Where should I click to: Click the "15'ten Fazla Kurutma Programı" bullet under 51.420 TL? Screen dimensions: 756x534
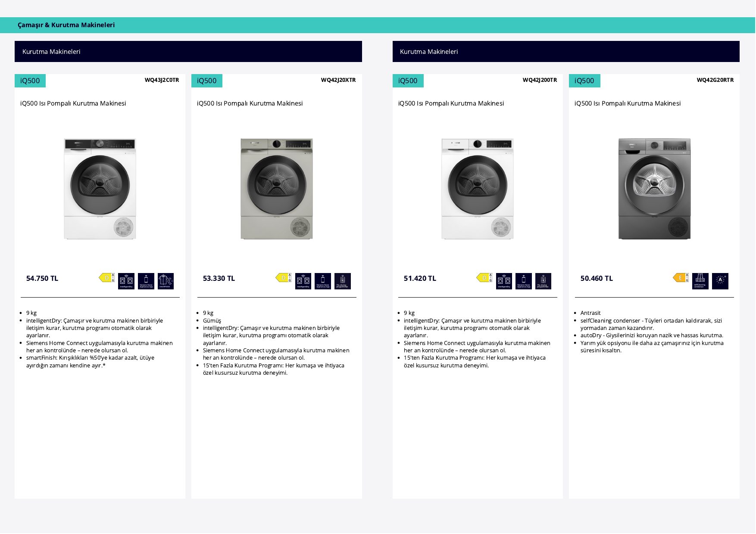tap(475, 362)
